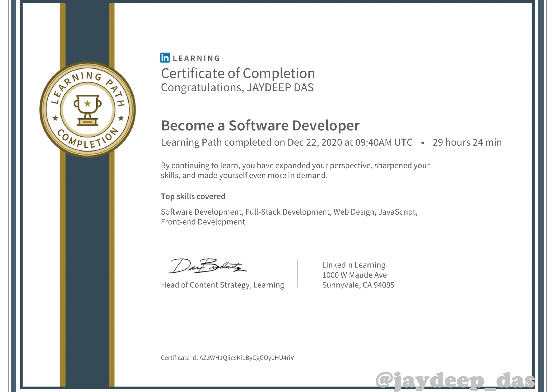Click the 'LinkedIn Learning' address line
The image size is (555, 392).
354,265
